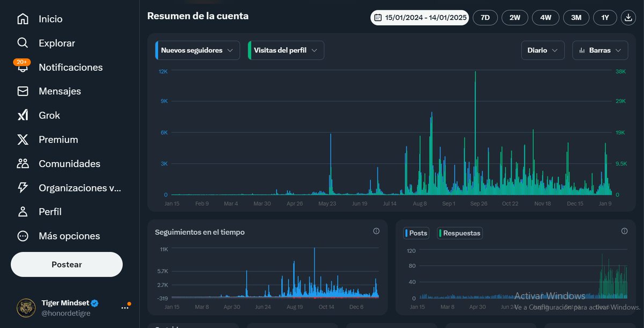644x328 pixels.
Task: Click the 20+ notifications badge
Action: pyautogui.click(x=22, y=62)
